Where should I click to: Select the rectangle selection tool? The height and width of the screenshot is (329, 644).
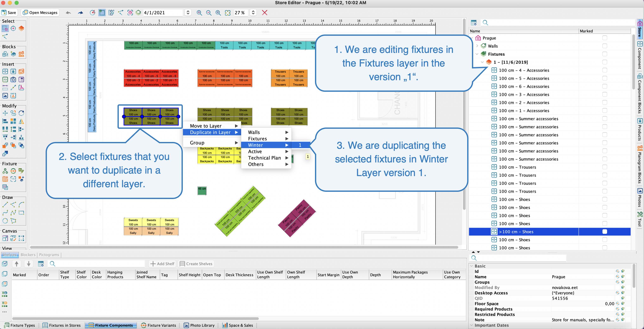[x=5, y=28]
